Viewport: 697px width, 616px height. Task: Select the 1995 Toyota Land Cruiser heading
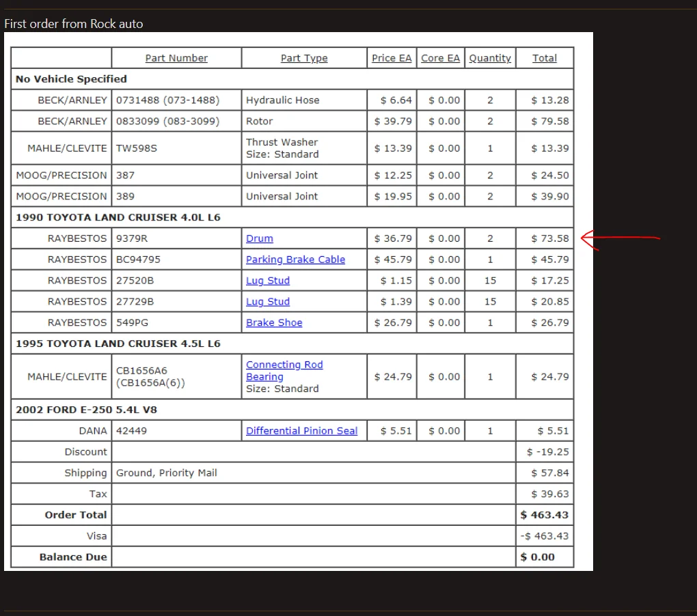118,344
